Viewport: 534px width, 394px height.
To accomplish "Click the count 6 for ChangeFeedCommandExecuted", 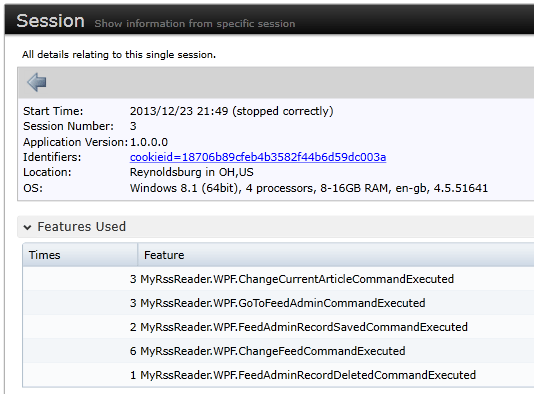I will (133, 351).
